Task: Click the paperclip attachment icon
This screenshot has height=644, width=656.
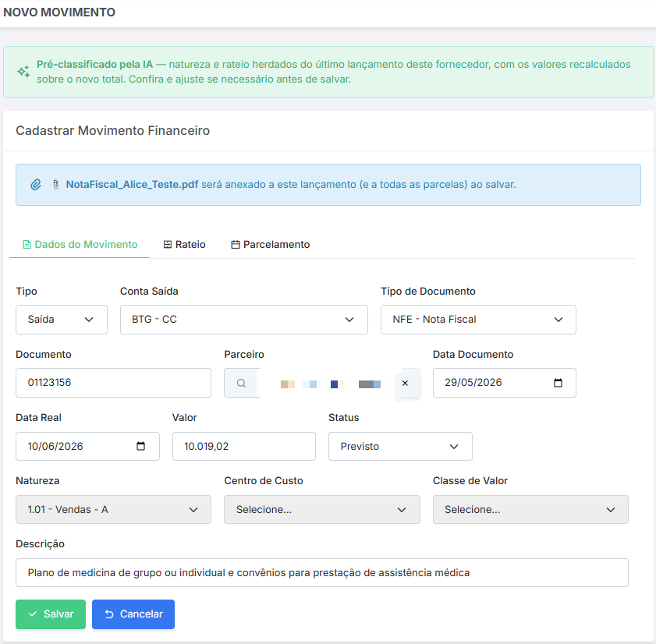Action: pos(36,185)
